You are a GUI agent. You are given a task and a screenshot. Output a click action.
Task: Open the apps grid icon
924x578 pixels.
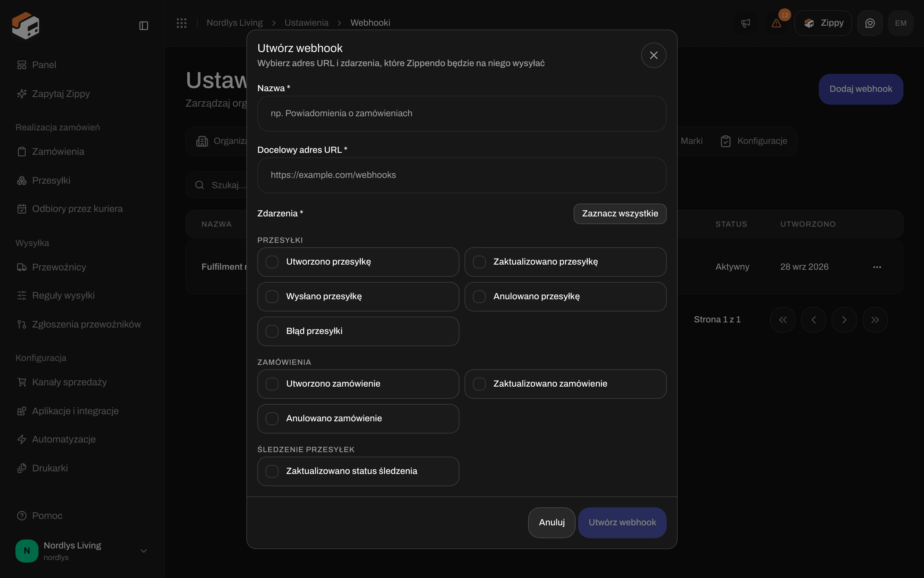(x=181, y=23)
